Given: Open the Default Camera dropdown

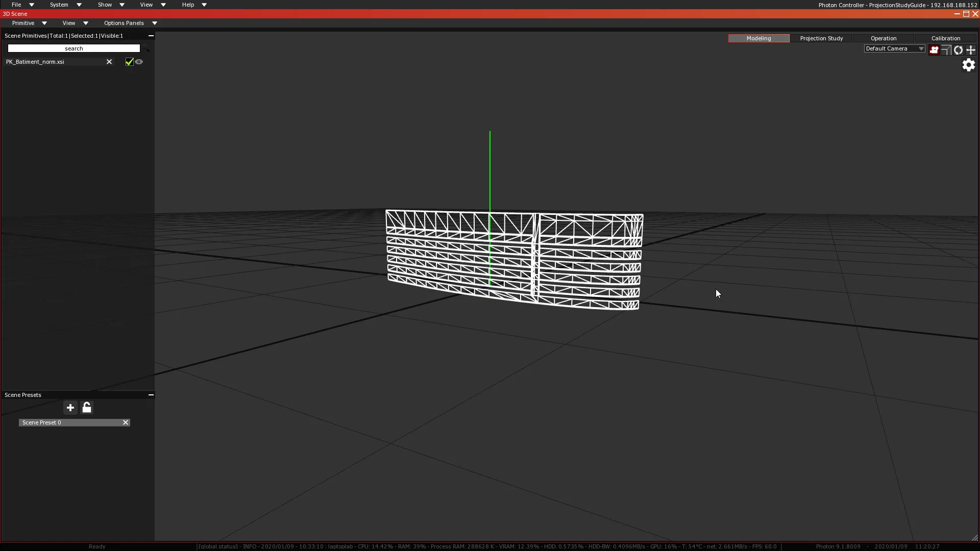Looking at the screenshot, I should point(894,48).
